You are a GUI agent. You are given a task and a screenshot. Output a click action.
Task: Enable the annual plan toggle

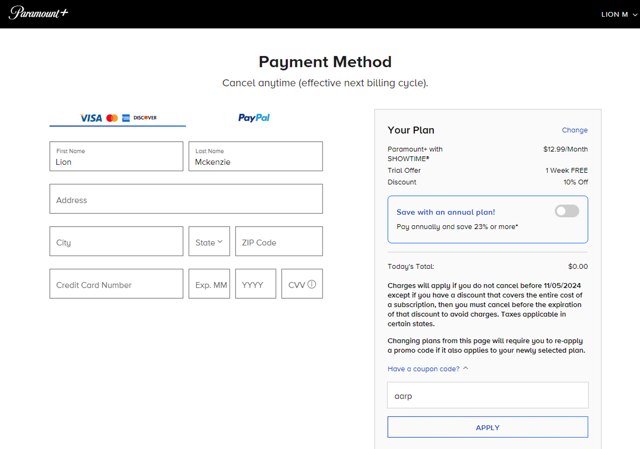[566, 211]
